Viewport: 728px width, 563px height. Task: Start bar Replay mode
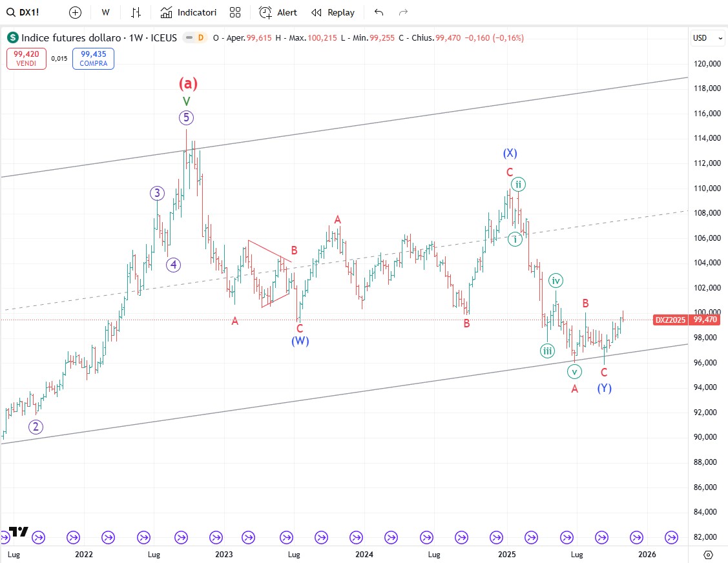pyautogui.click(x=333, y=12)
